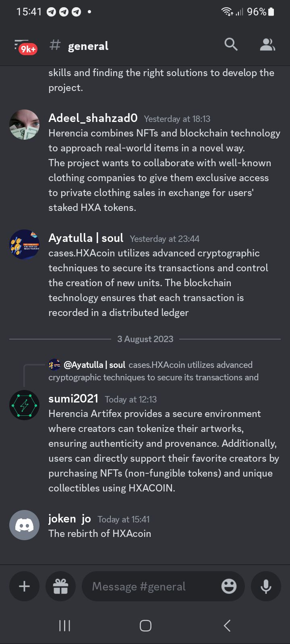Open joken jo's default Discord avatar

[x=24, y=525]
